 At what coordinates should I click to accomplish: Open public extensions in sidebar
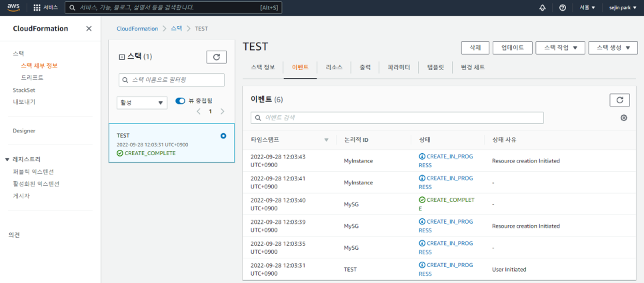[33, 171]
